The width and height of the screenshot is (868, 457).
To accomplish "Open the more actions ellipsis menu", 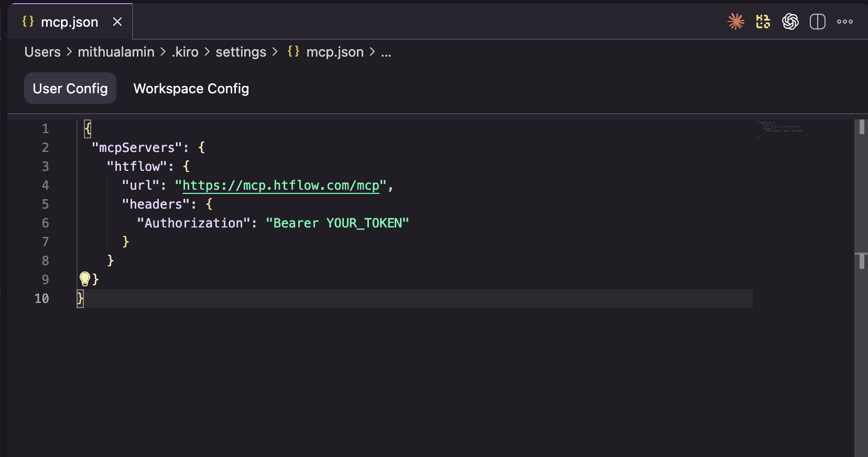I will pos(844,21).
